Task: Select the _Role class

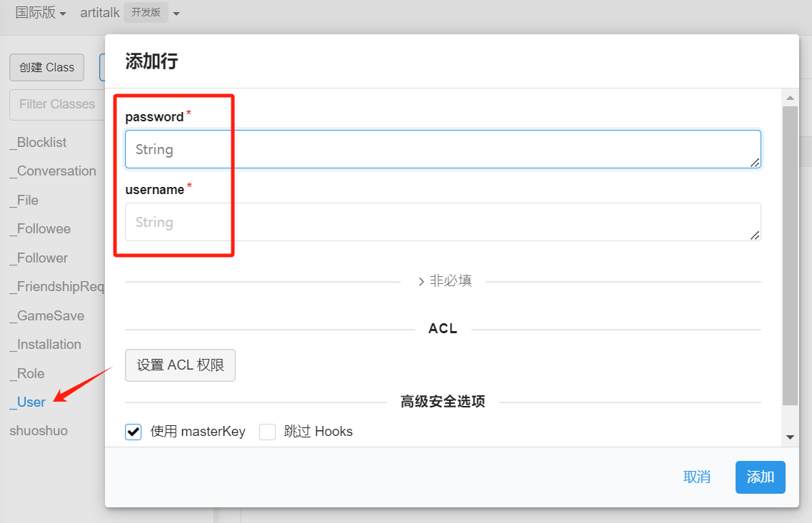Action: click(x=31, y=373)
